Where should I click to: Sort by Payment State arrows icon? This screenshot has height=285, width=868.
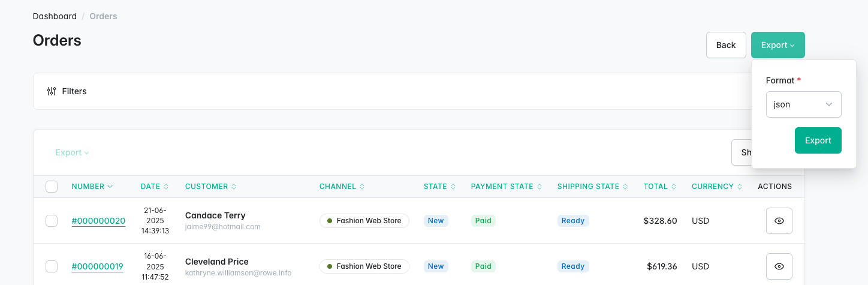[540, 187]
